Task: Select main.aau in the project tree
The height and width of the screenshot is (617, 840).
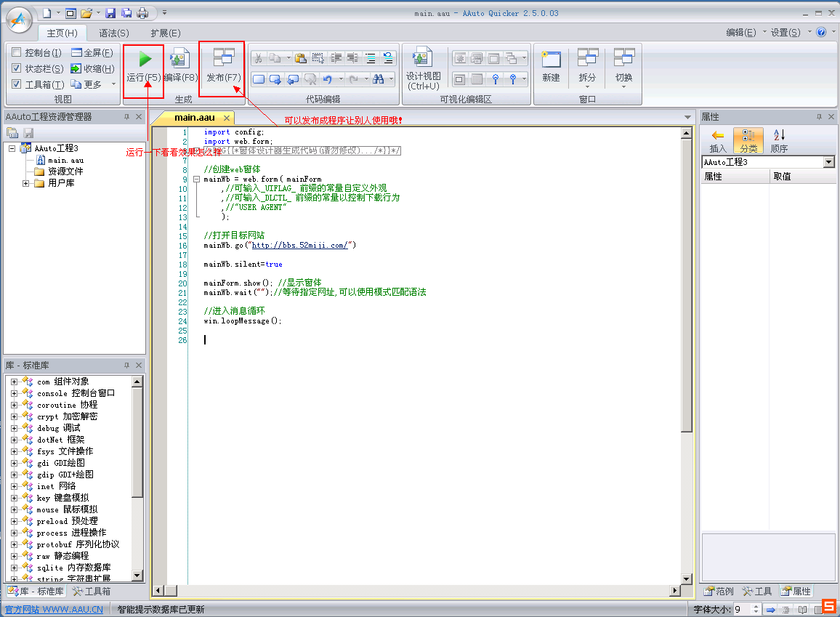Action: click(x=65, y=160)
